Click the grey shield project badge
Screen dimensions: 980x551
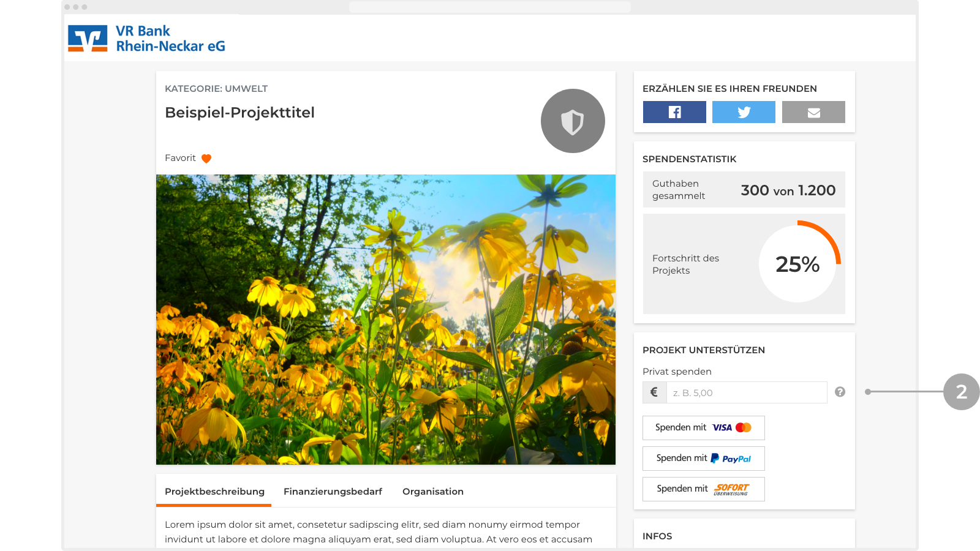pos(573,121)
